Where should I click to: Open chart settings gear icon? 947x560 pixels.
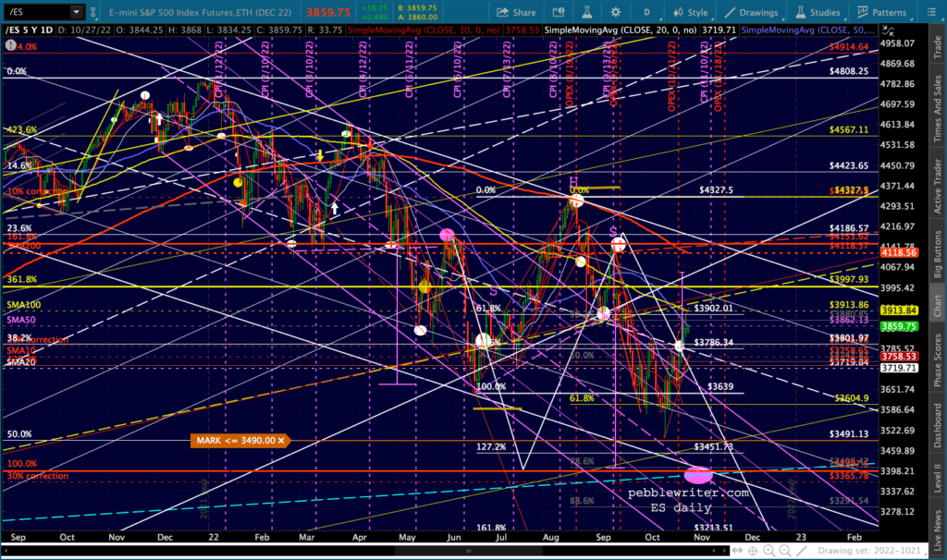(615, 12)
